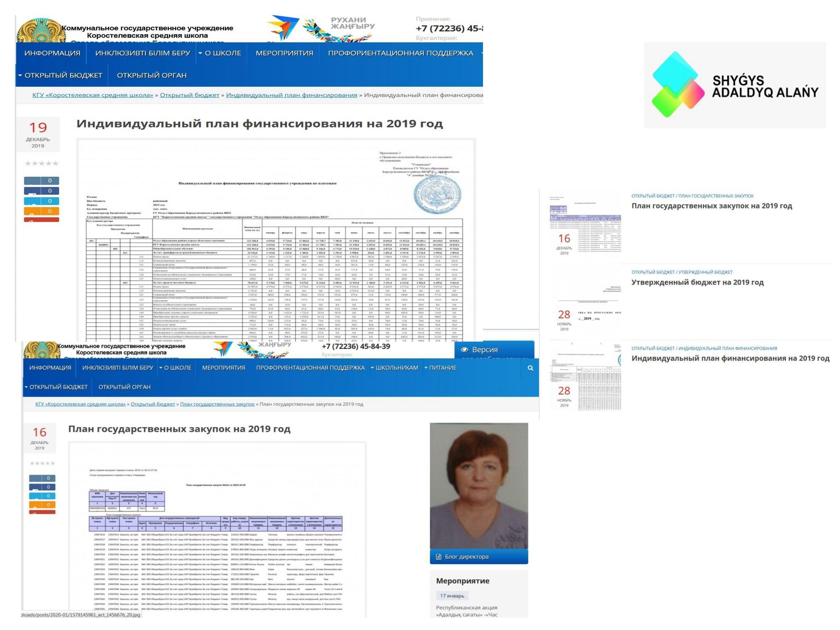Click dark blue Facebook share beside 19 December post
Screen dimensions: 840x630
pos(42,191)
